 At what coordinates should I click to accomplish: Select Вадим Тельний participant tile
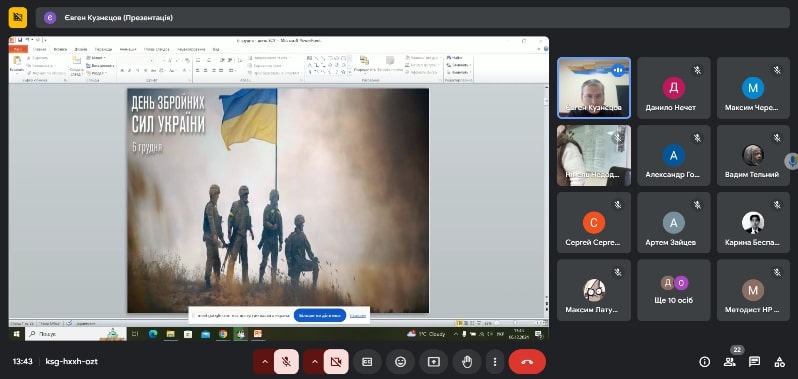tap(753, 155)
